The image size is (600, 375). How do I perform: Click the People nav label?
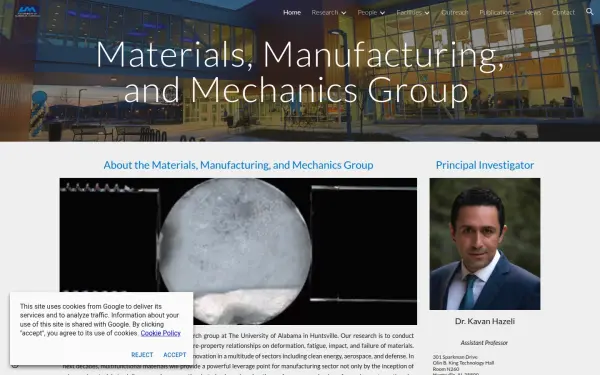point(367,12)
